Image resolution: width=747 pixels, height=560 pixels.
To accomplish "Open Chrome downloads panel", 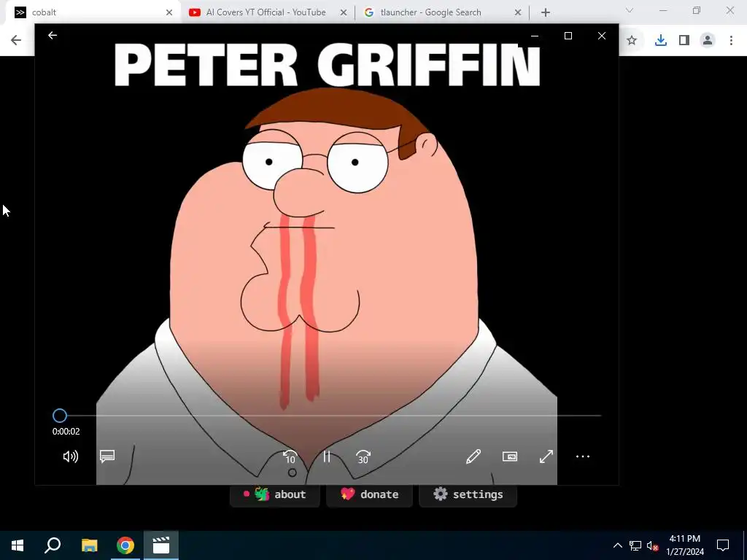I will (x=661, y=41).
